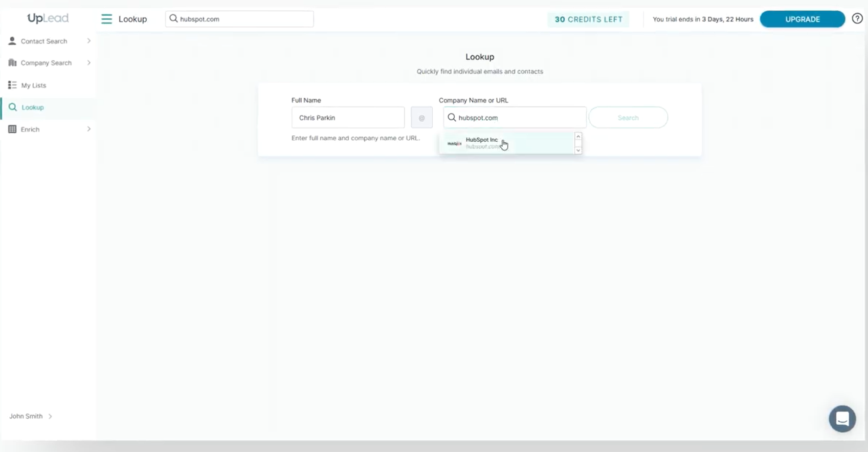Viewport: 868px width, 452px height.
Task: Toggle the hamburger menu icon
Action: click(107, 19)
